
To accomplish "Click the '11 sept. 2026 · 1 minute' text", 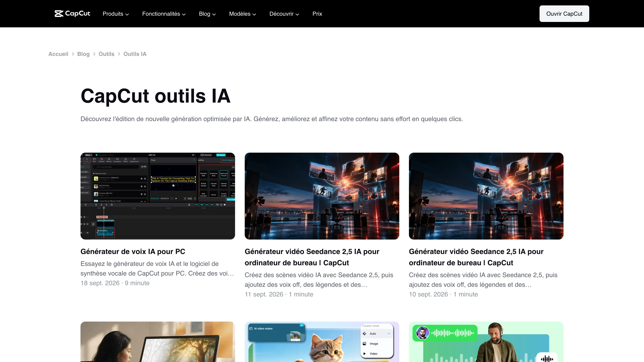I will click(x=279, y=294).
